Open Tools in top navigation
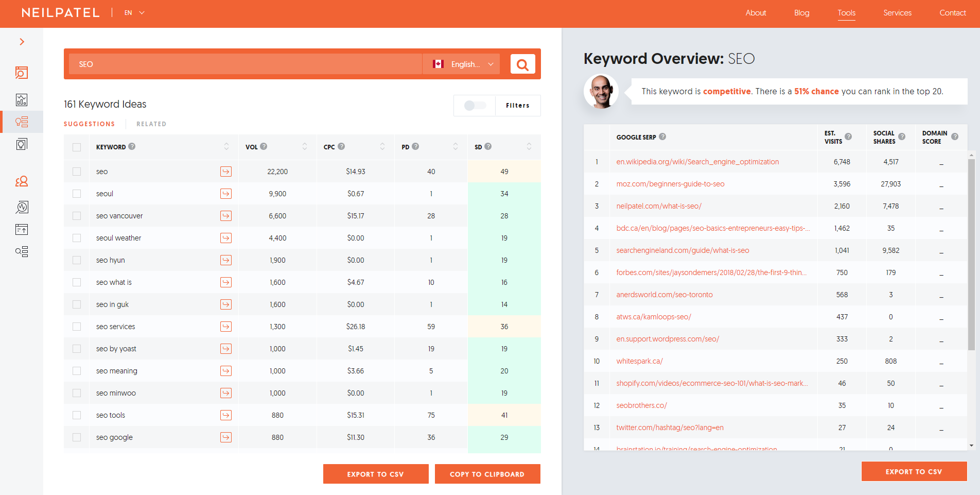Screen dimensions: 980x495 [x=846, y=13]
